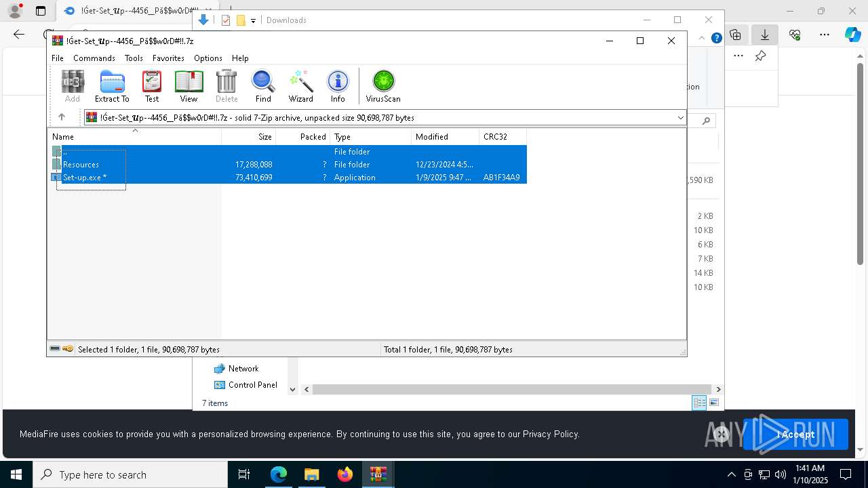This screenshot has height=488, width=868.
Task: Click the Explorer help question icon
Action: pyautogui.click(x=716, y=38)
